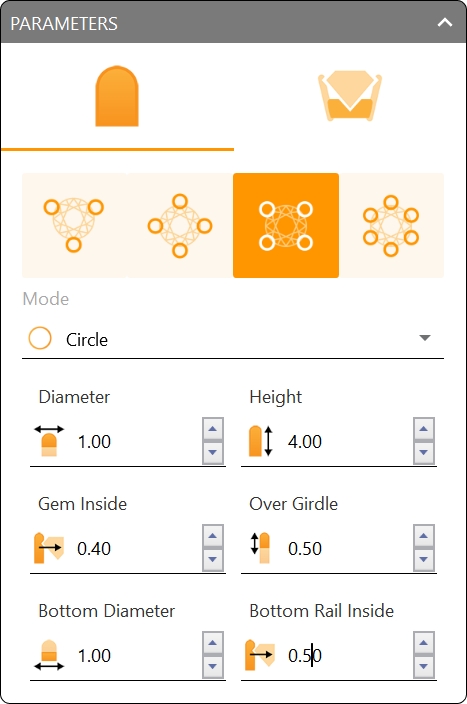Select the four-prong square layout icon

[286, 225]
